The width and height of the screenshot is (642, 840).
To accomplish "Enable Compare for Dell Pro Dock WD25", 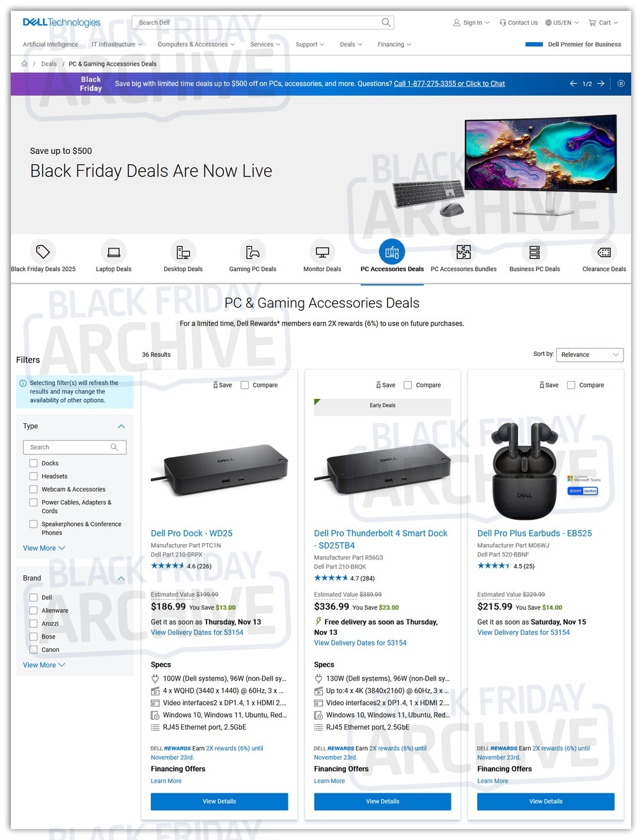I will pyautogui.click(x=244, y=385).
